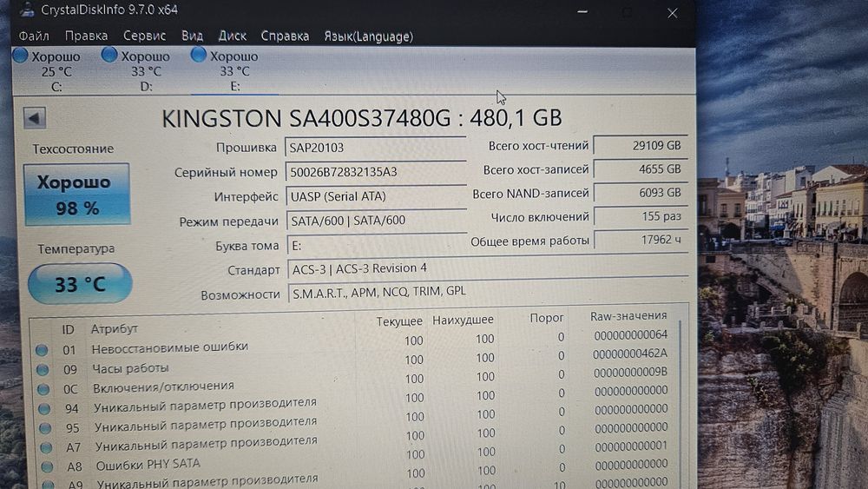Click the previous disk arrow button
The height and width of the screenshot is (489, 868).
point(35,118)
